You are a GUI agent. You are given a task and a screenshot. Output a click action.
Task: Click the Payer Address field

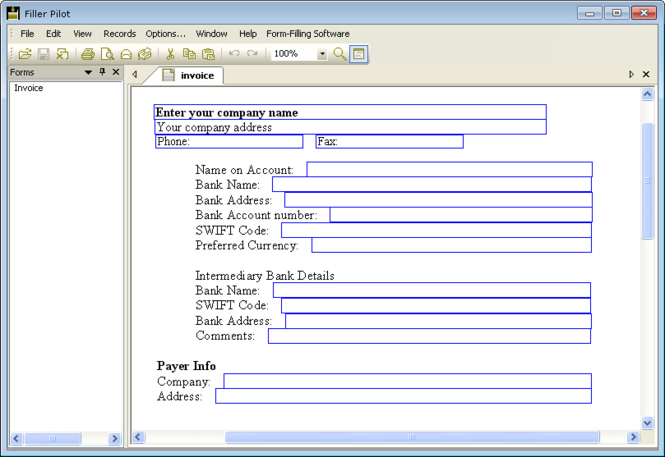pyautogui.click(x=403, y=396)
